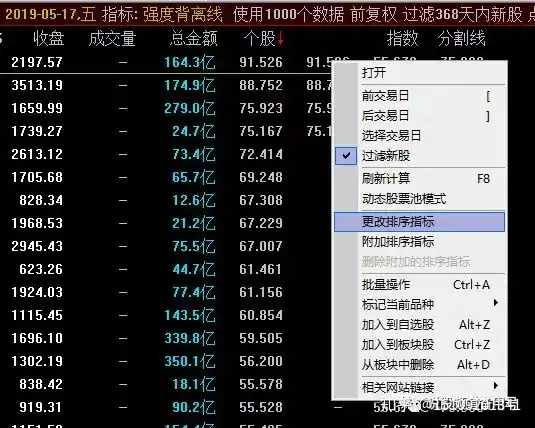Viewport: 535px width, 428px height.
Task: Click amount cell '24.7亿'
Action: coord(193,131)
